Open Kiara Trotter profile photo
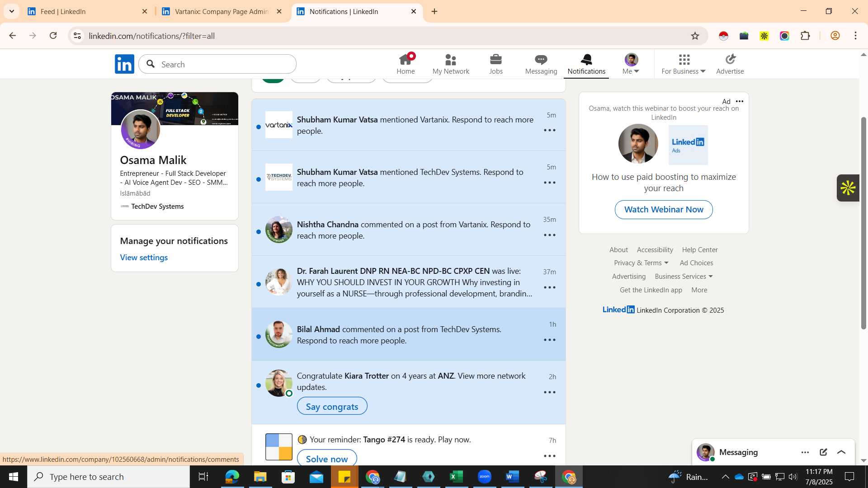This screenshot has width=868, height=488. point(278,384)
